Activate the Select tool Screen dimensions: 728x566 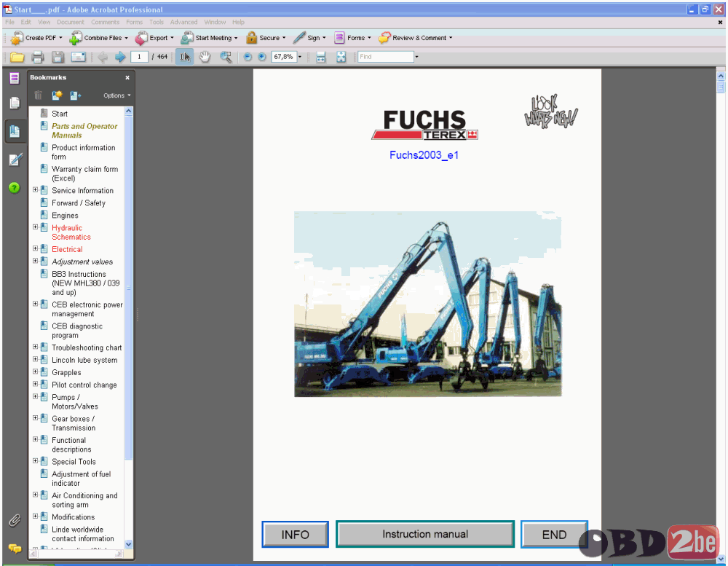[x=184, y=57]
